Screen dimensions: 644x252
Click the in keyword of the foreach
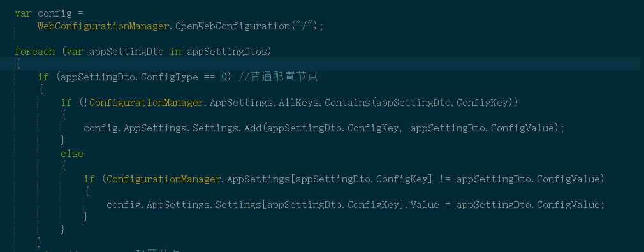click(x=175, y=52)
